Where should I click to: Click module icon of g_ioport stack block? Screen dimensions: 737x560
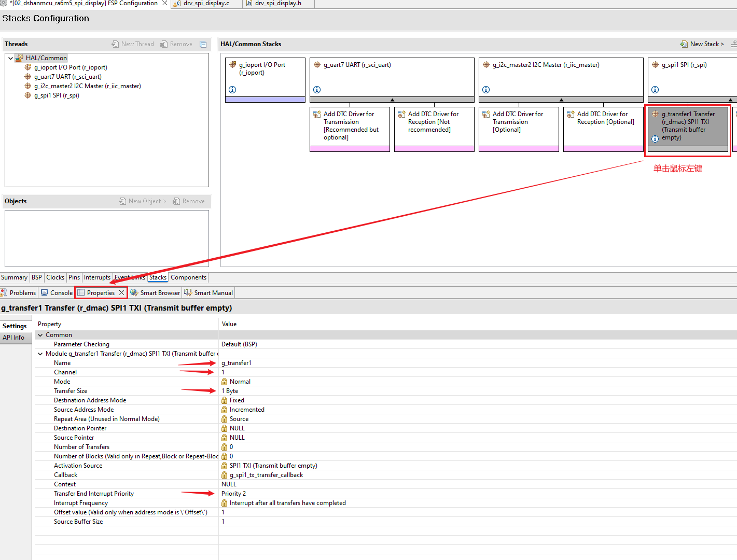tap(232, 65)
